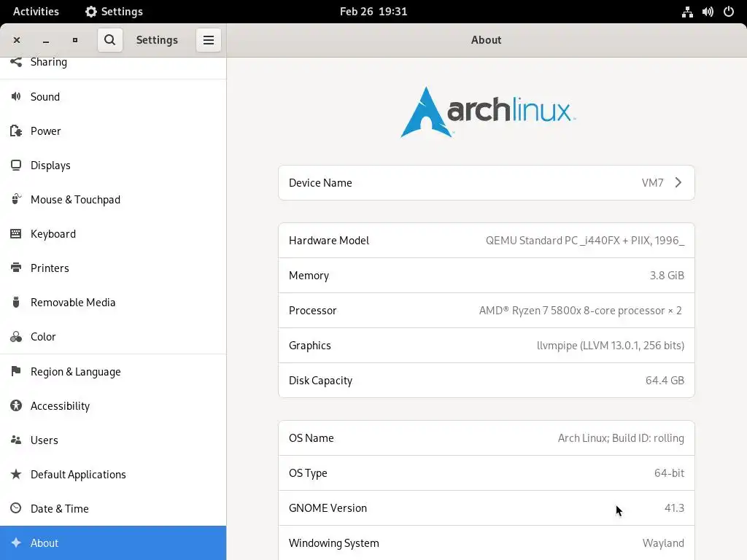Expand Device Name row chevron

[x=678, y=182]
